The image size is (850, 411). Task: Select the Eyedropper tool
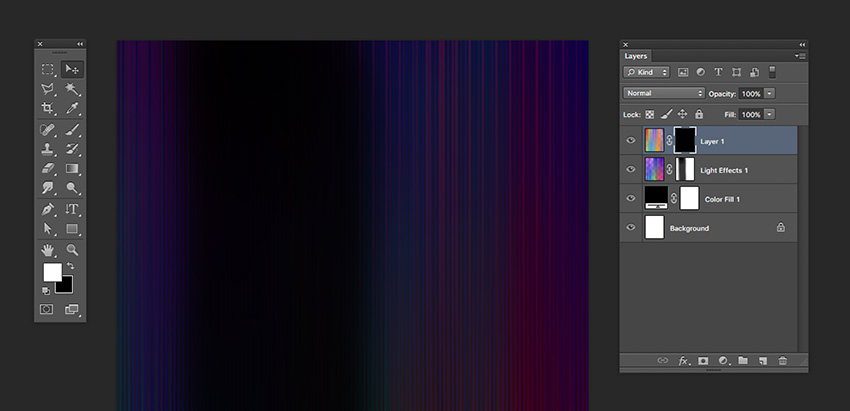tap(72, 108)
